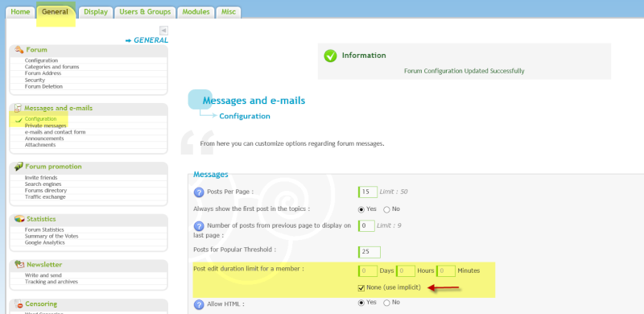The image size is (644, 314).
Task: Click the Posts Per Page input field
Action: (x=368, y=192)
